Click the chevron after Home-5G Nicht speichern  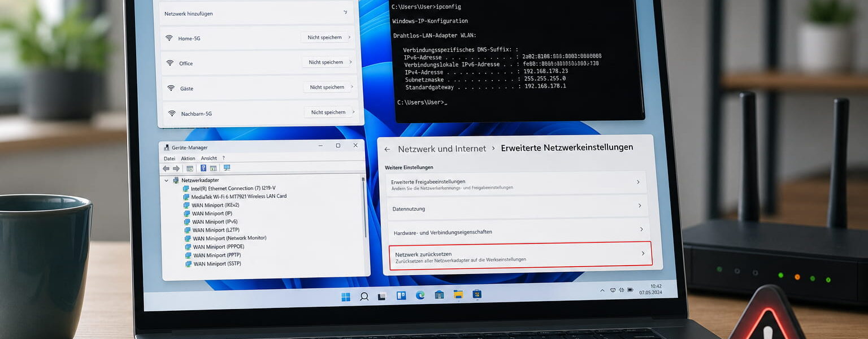(x=349, y=37)
